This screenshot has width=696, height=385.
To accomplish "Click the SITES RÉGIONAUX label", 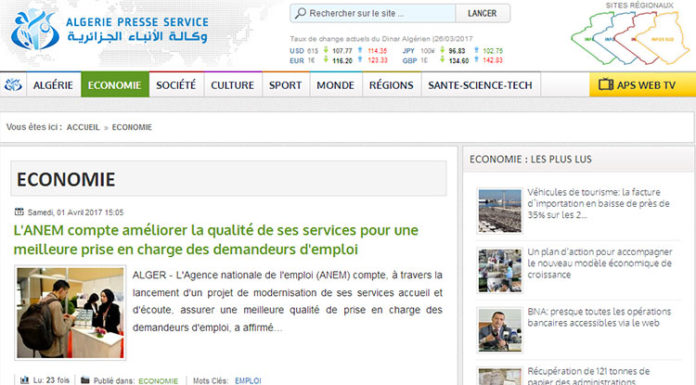I will pos(639,5).
